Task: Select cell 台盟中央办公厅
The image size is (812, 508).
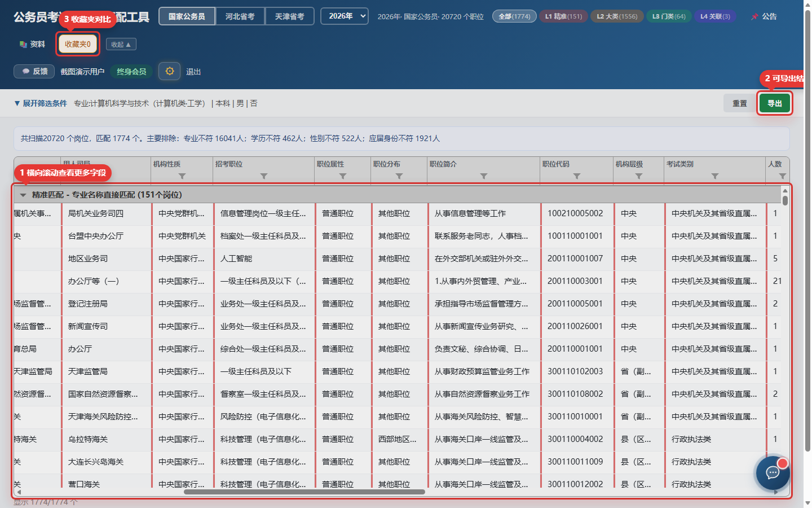Action: [106, 236]
